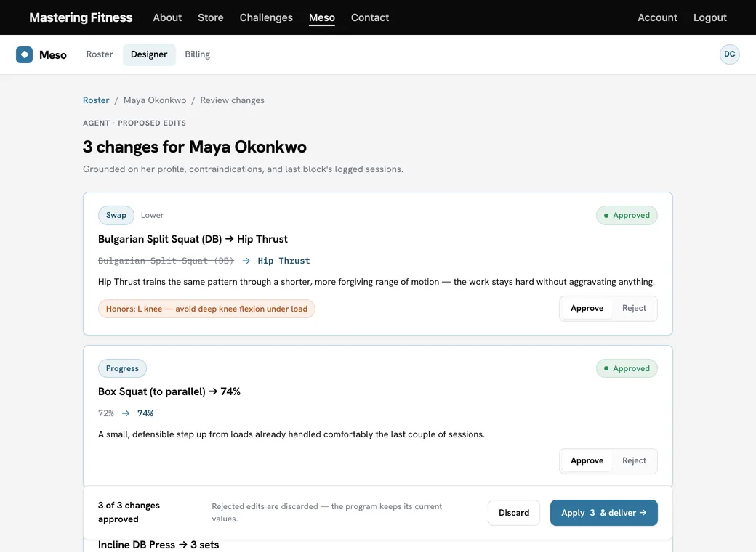Open Account settings link

(x=657, y=17)
